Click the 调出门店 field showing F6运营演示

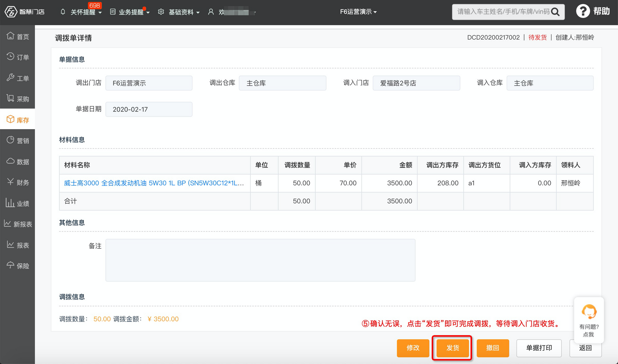149,83
